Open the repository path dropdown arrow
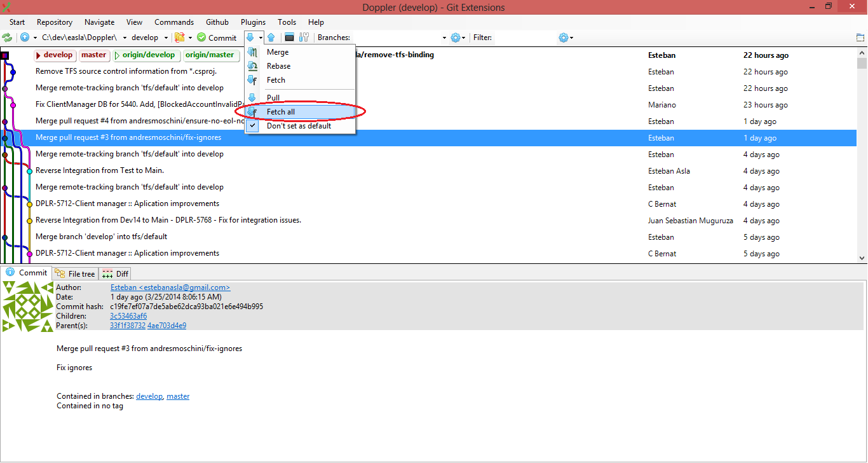Screen dimensions: 868x463 pos(125,38)
